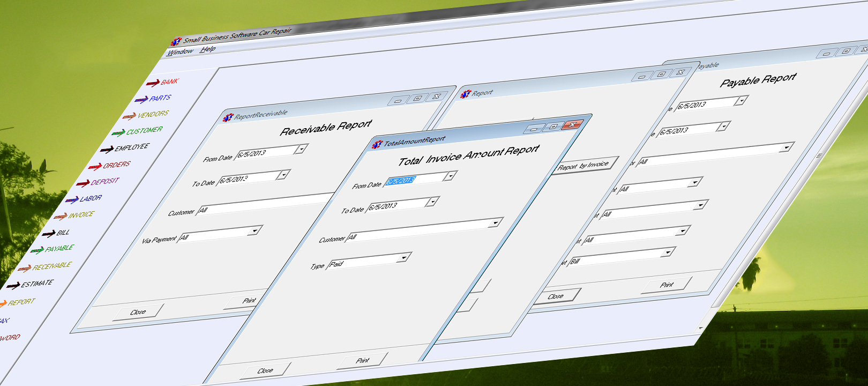Open From Date picker in Receivable Report
868x386 pixels.
302,149
